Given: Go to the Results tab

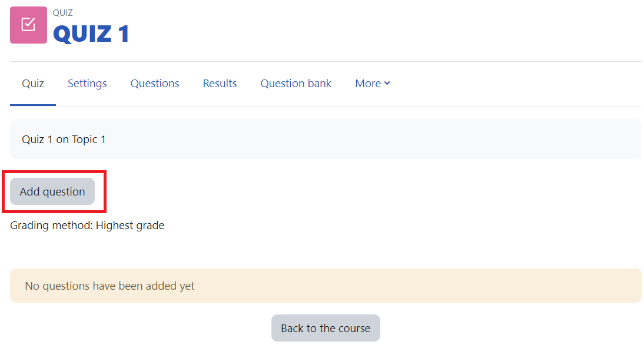Looking at the screenshot, I should coord(220,84).
